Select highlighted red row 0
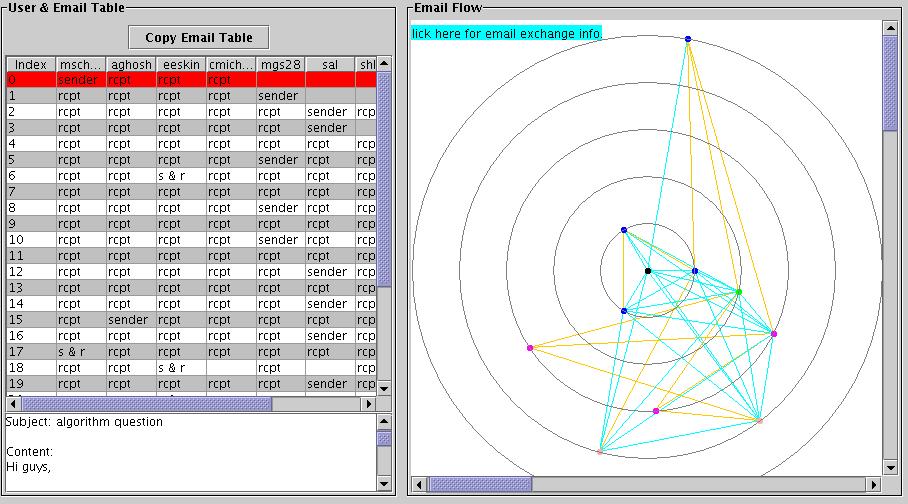908x504 pixels. 191,80
